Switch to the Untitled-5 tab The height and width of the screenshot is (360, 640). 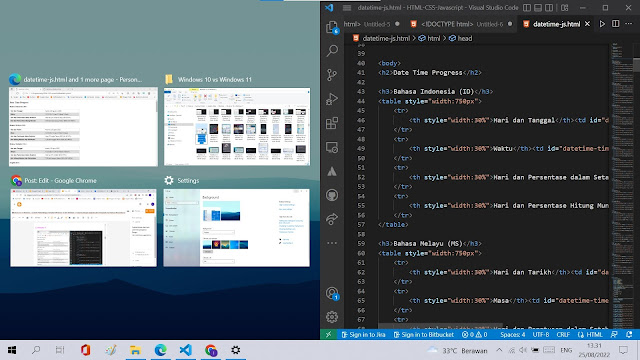371,24
